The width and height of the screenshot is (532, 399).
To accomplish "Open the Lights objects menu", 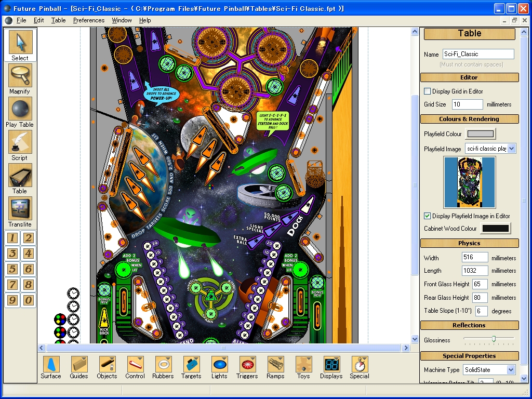I will 219,367.
